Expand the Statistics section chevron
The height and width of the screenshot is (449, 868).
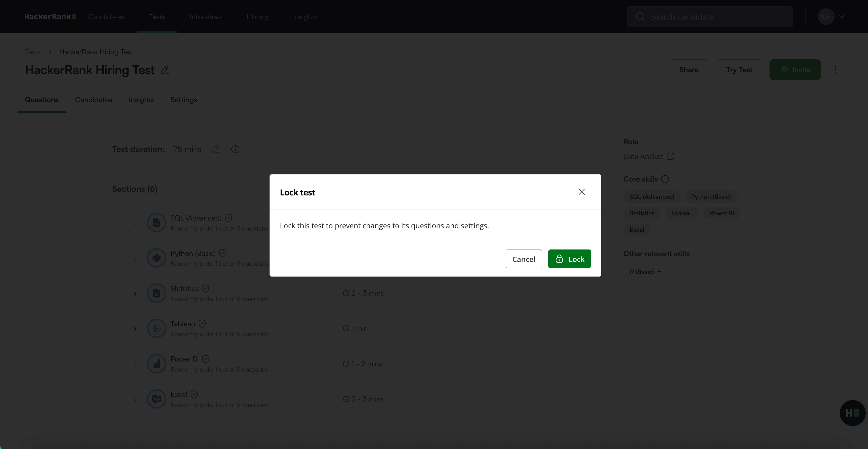[135, 294]
